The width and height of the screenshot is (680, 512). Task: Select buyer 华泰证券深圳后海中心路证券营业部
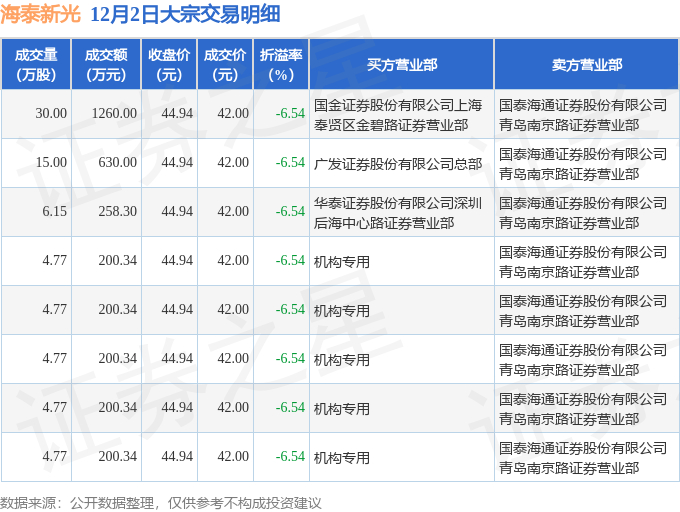(398, 213)
